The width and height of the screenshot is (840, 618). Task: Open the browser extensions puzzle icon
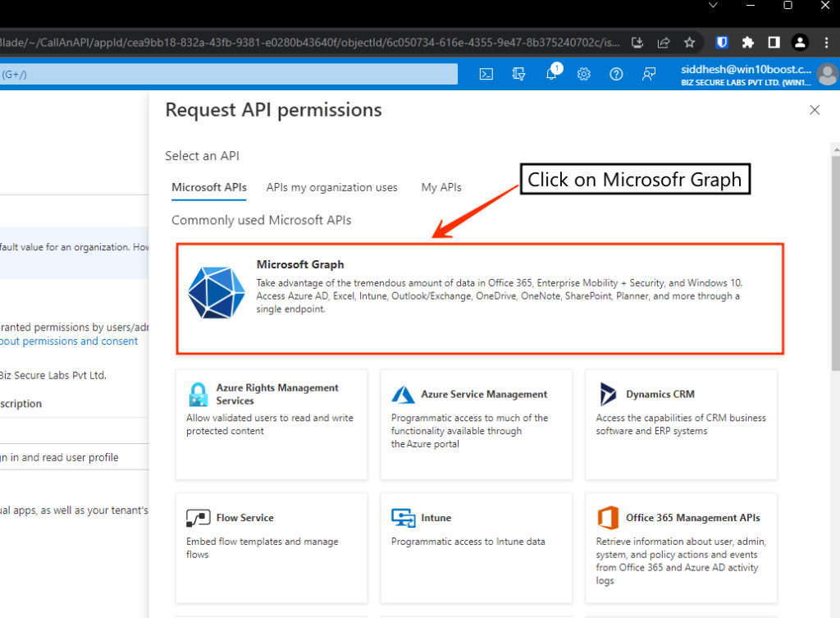[747, 42]
